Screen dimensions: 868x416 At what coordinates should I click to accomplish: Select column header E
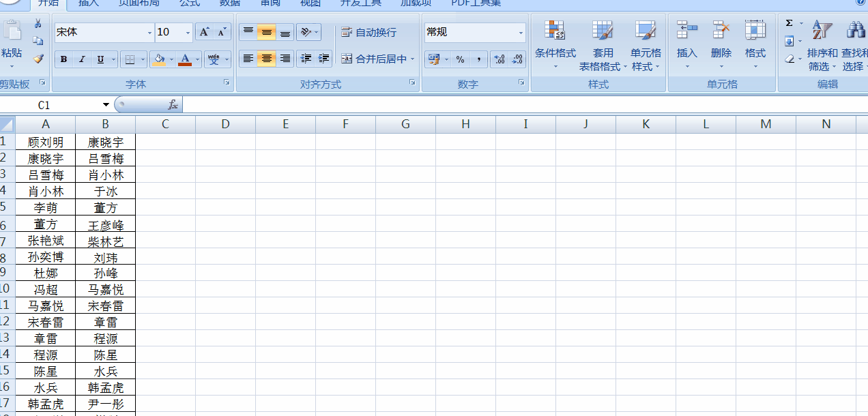pyautogui.click(x=285, y=124)
